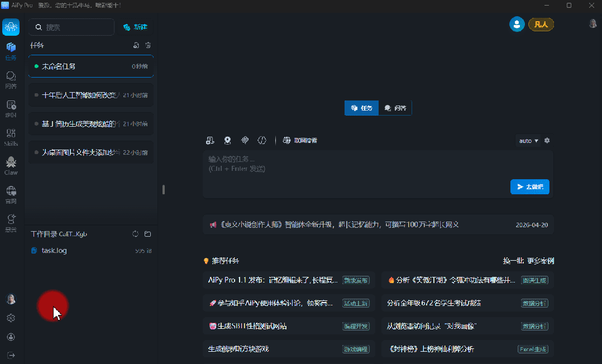
Task: Click the icon left of the trash in 任务 header
Action: point(136,45)
